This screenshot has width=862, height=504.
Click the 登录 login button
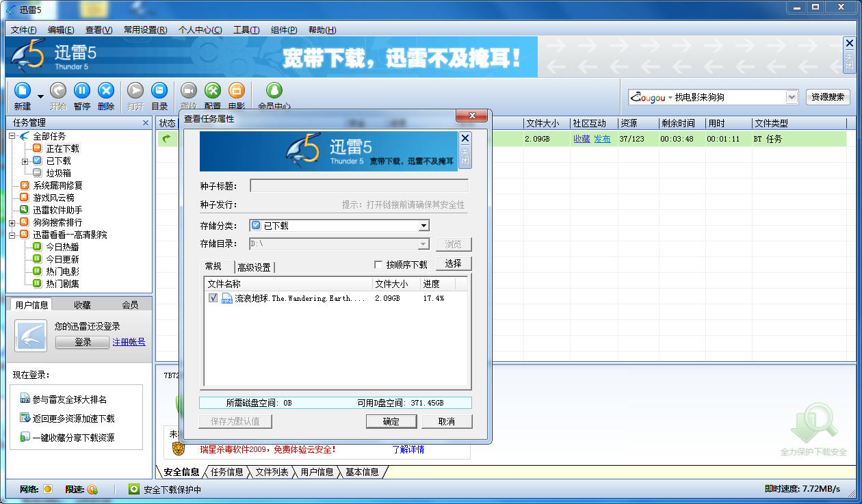(x=83, y=342)
